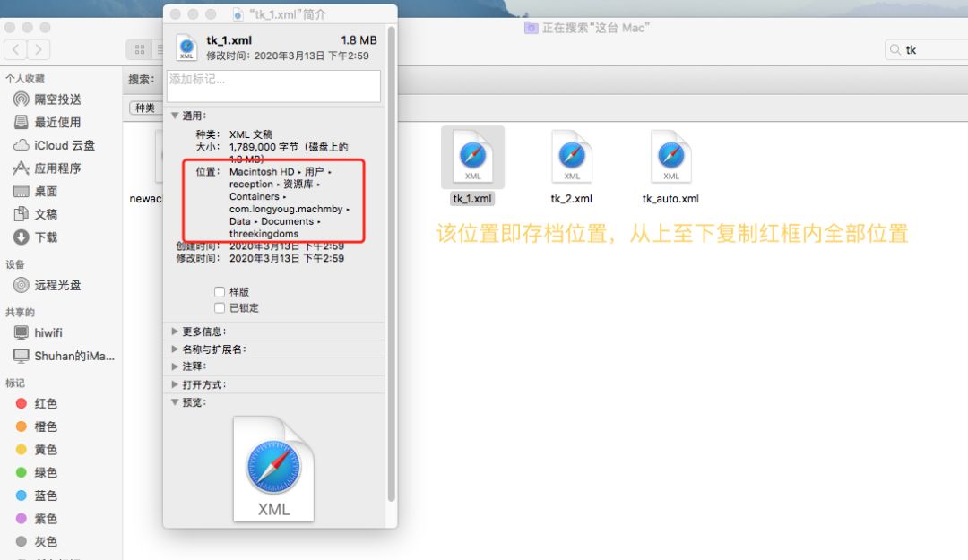Filter by yellow tag (黄色)
This screenshot has height=560, width=968.
[x=36, y=450]
